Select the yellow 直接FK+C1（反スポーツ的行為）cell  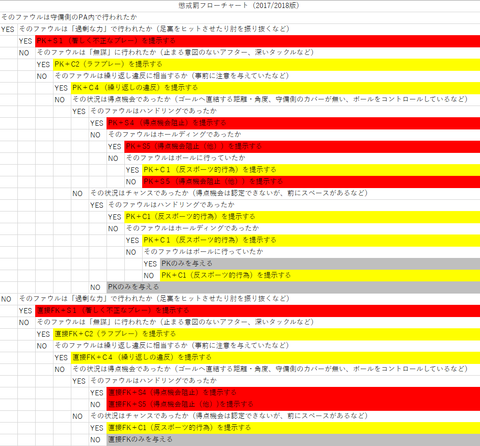293,428
